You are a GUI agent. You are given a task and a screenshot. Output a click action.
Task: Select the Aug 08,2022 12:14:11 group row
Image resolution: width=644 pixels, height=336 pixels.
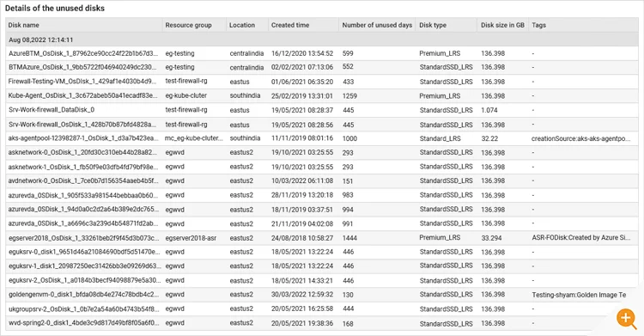tap(322, 40)
